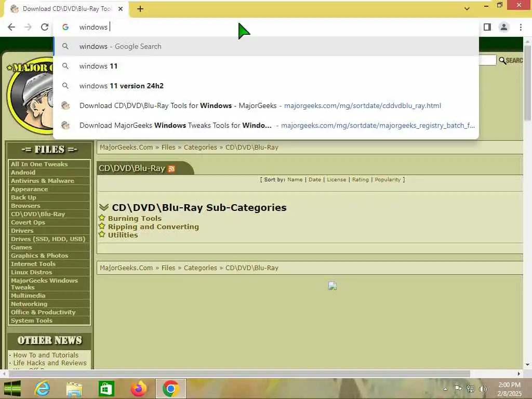Click the horizontal page scrollbar thumb
532x399 pixels.
tap(239, 374)
